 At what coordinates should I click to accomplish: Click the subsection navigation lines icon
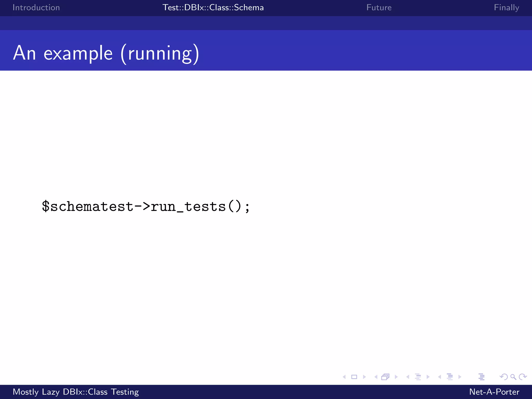click(x=418, y=377)
